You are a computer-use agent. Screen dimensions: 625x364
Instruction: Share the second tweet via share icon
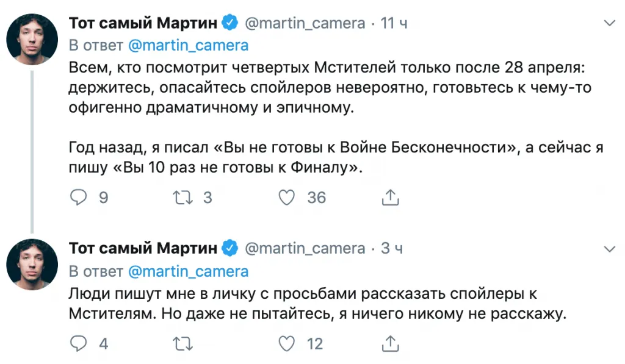pos(390,344)
